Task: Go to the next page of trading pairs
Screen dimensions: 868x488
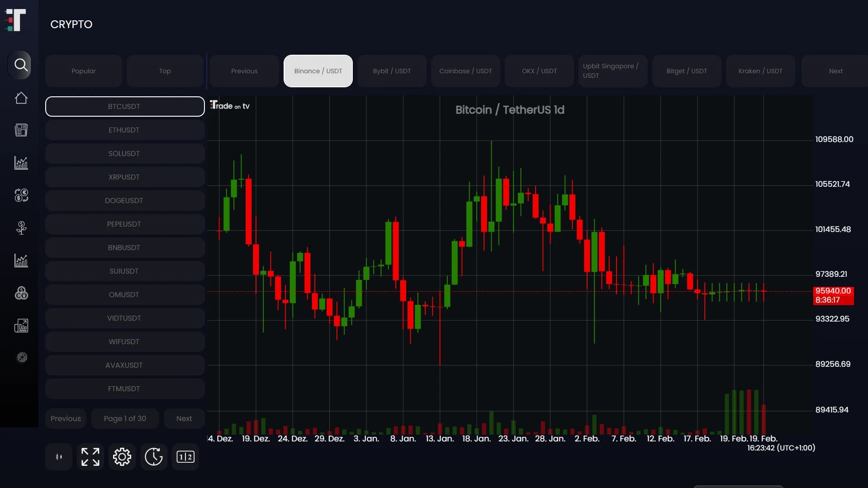Action: pyautogui.click(x=184, y=418)
